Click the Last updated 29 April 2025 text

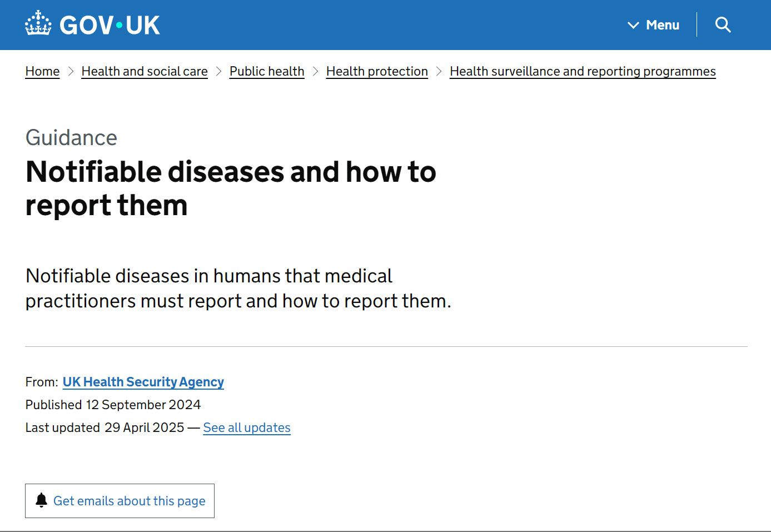click(105, 427)
